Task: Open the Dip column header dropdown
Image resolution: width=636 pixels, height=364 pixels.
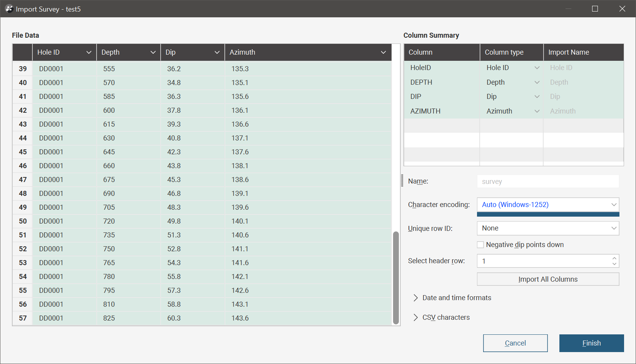Action: pyautogui.click(x=217, y=52)
